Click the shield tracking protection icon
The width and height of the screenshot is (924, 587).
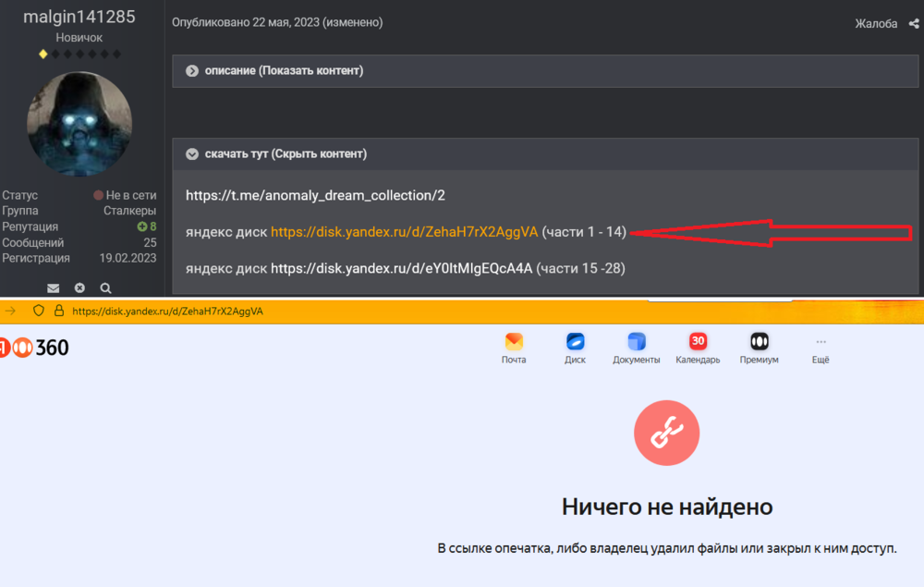point(38,311)
